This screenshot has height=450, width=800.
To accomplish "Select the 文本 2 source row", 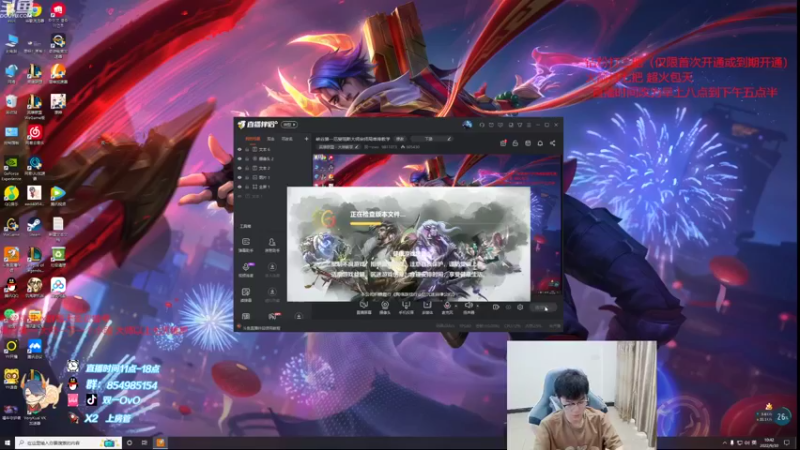I will pos(273,168).
